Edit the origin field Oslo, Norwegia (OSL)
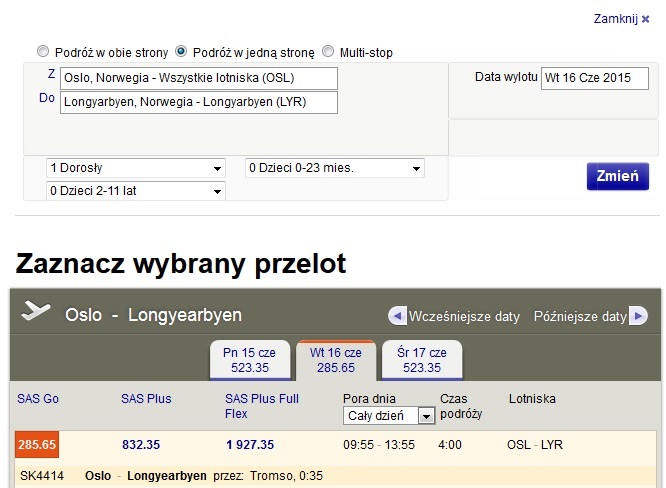Screen dimensions: 666x488 199,78
